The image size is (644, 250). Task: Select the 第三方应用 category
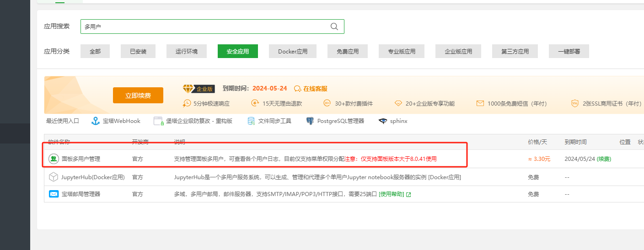click(x=515, y=51)
